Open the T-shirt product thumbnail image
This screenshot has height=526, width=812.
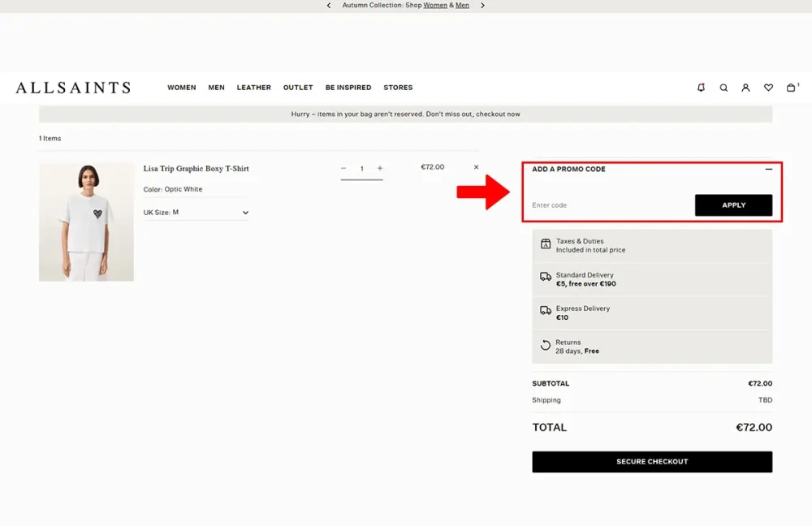(86, 222)
